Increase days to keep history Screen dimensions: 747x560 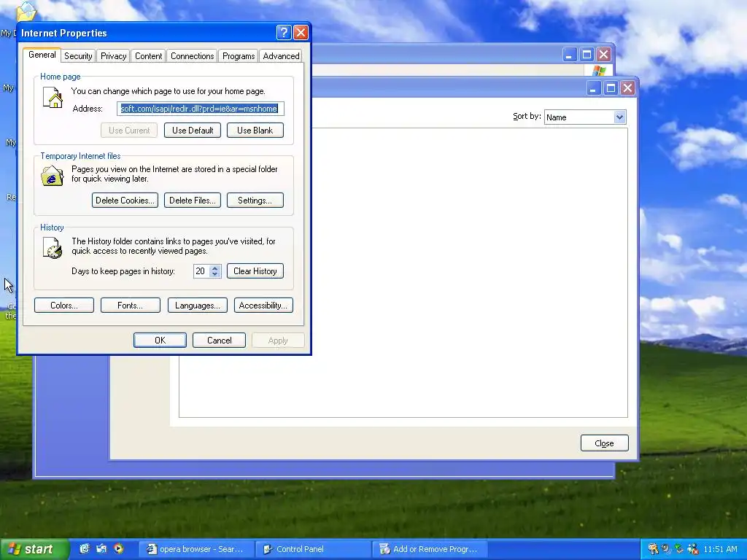tap(215, 268)
